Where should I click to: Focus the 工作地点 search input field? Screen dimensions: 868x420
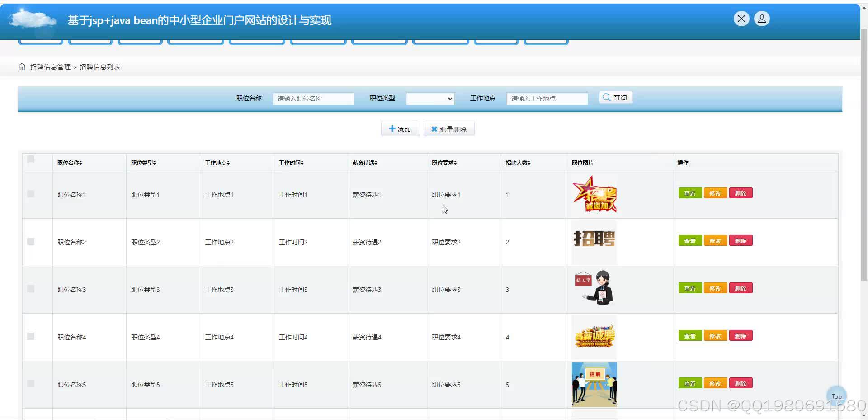(547, 99)
